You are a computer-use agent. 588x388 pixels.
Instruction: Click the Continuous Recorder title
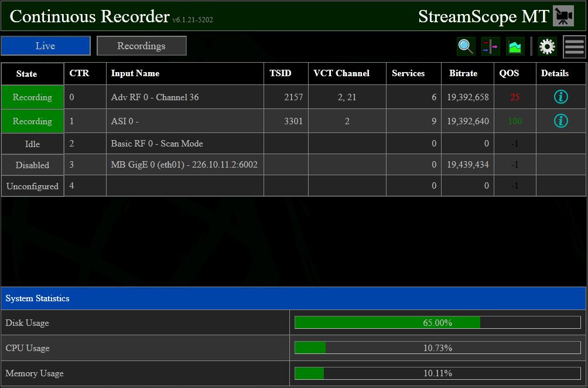tap(90, 16)
